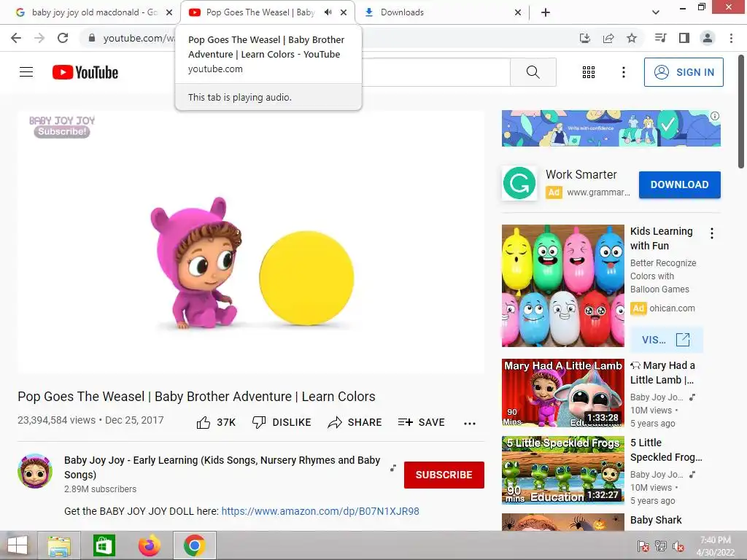
Task: Click the Grammarly DOWNLOAD ad button
Action: 679,184
